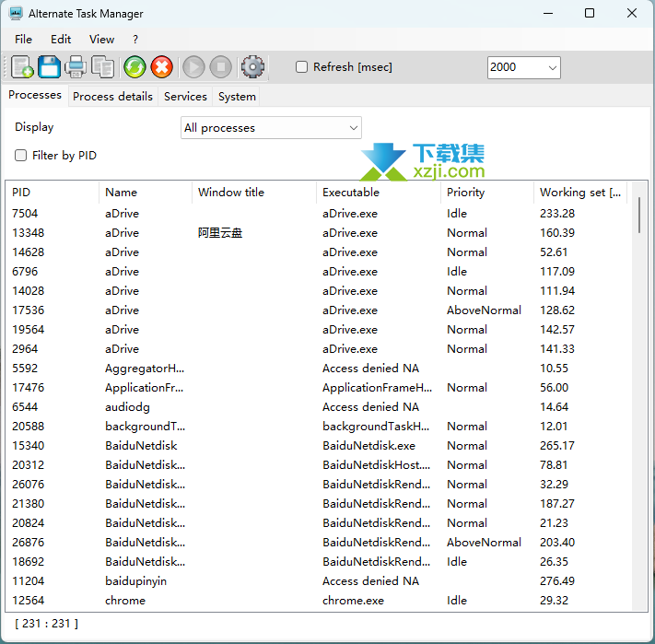Click the BaiduNetdiskHost.... executable cell
The height and width of the screenshot is (644, 655).
pos(376,465)
